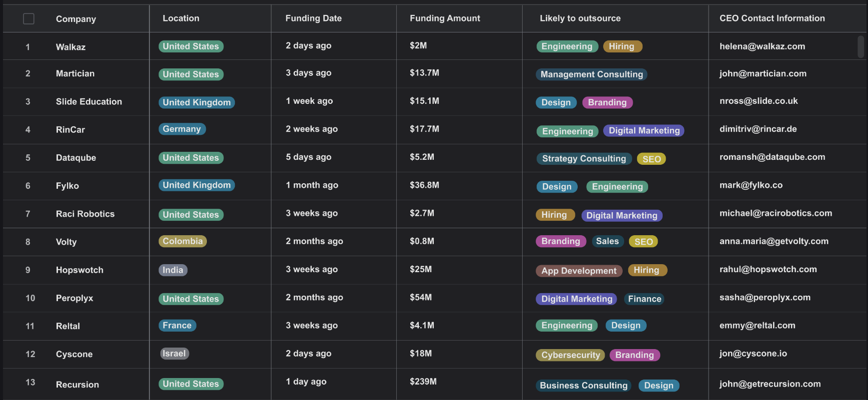Click the nross@slide.co.uk contact
868x400 pixels.
(x=759, y=101)
